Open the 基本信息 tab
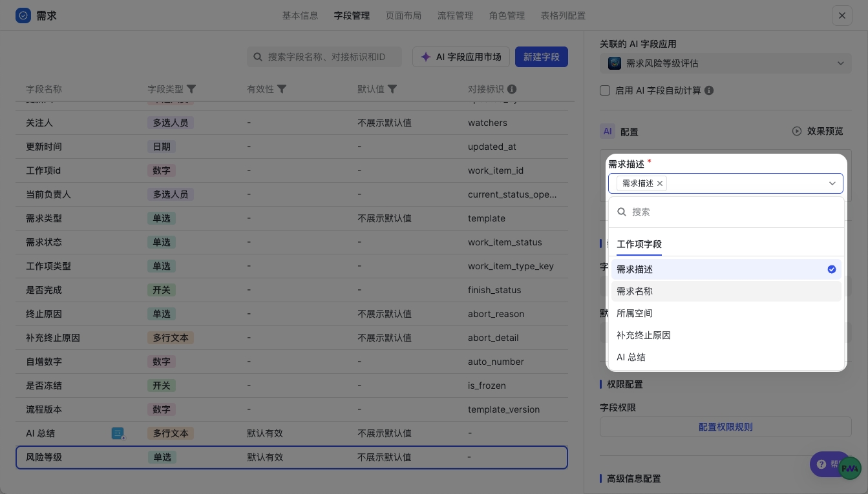 [x=300, y=15]
